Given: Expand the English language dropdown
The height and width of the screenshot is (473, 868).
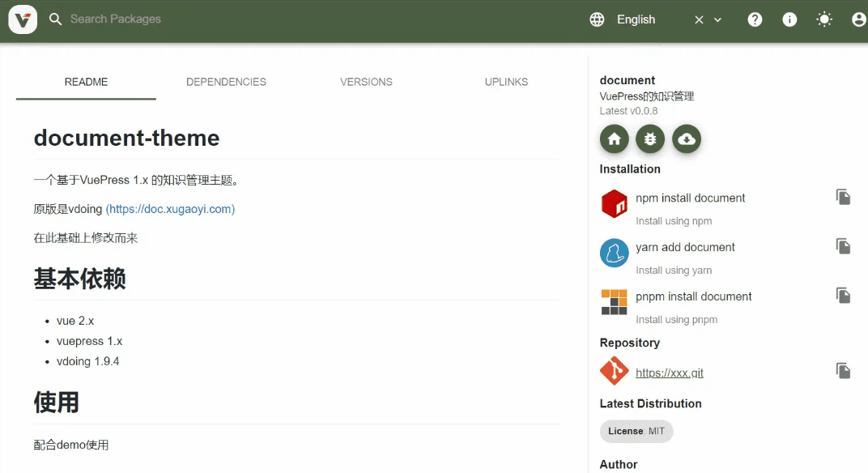Looking at the screenshot, I should (717, 20).
